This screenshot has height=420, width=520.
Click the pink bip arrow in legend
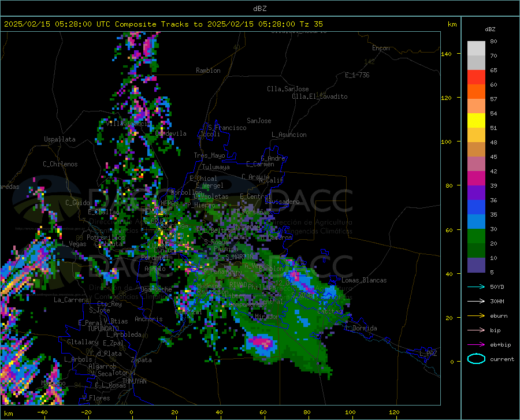tap(476, 330)
